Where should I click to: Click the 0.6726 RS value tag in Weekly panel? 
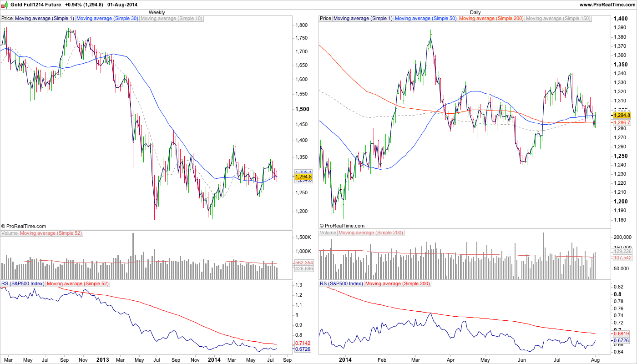(x=302, y=349)
